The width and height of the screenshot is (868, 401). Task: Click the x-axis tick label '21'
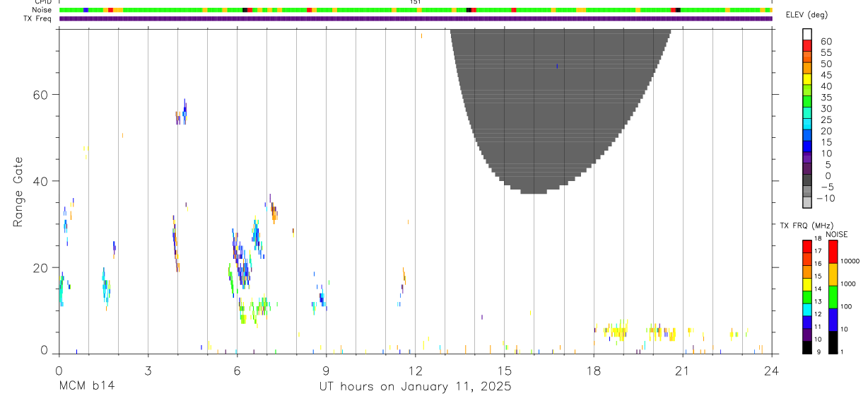pos(682,370)
